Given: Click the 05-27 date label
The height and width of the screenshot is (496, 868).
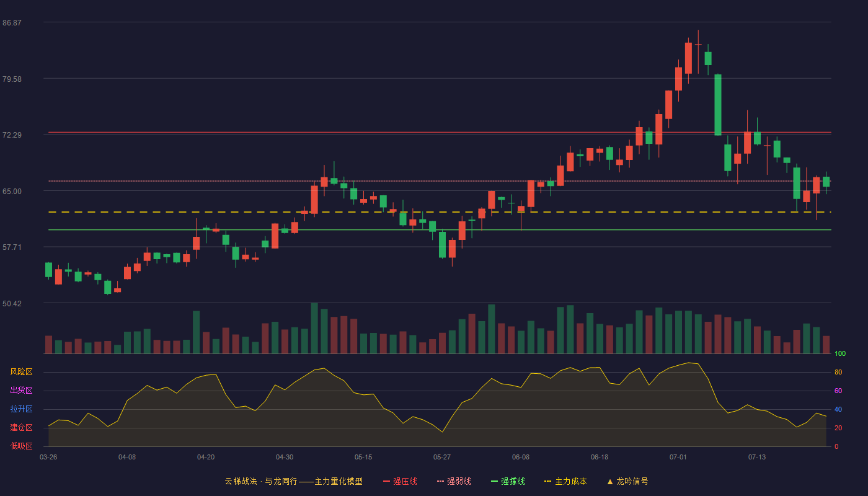Looking at the screenshot, I should pos(442,457).
